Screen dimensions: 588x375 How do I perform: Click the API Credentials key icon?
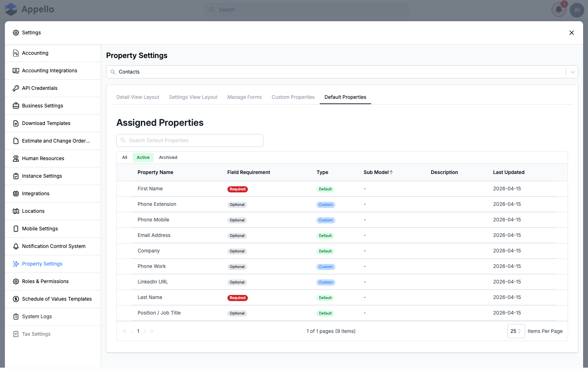(16, 88)
